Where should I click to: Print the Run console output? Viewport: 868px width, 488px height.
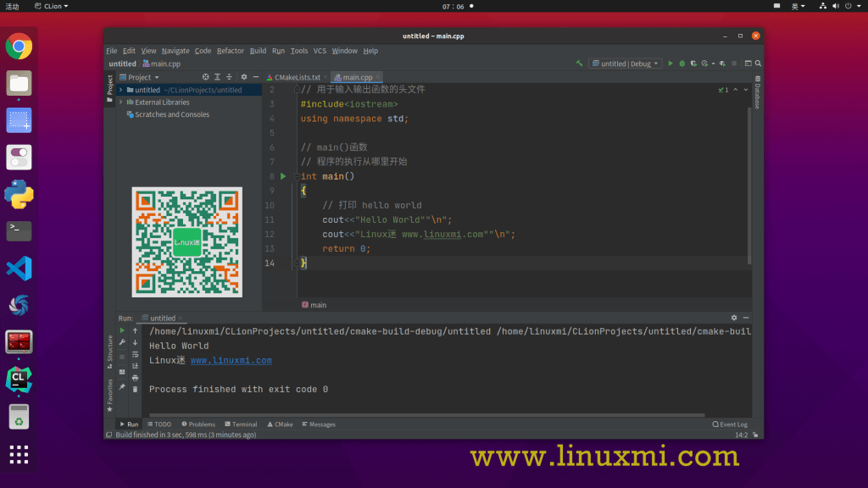click(135, 378)
